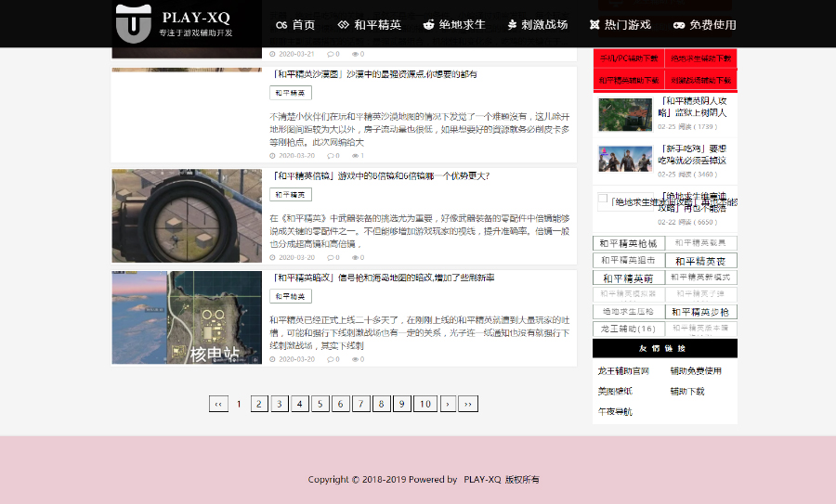Go to page 2 in pagination
The image size is (836, 504).
[x=259, y=404]
